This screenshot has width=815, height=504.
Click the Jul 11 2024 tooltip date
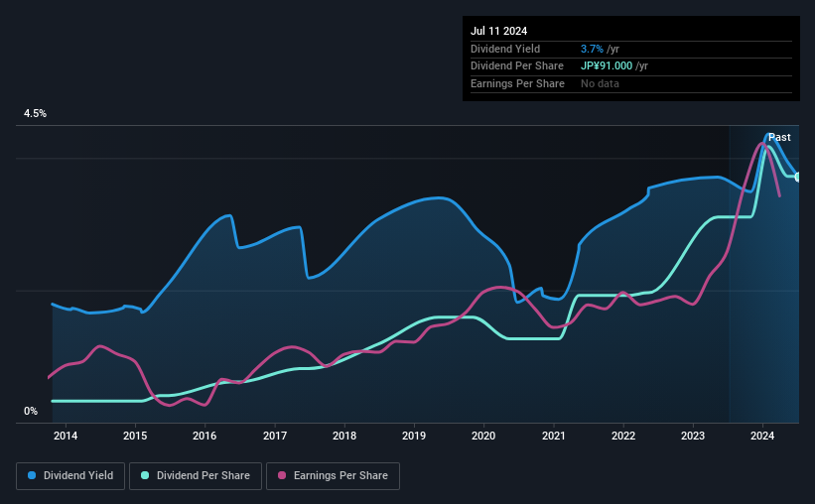coord(499,31)
